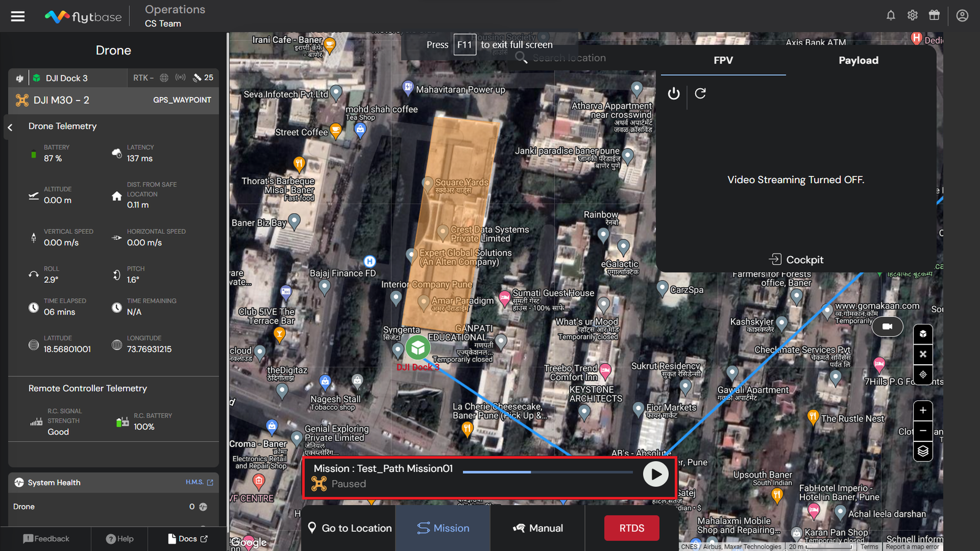Click the Operations CS Team title

pos(175,16)
